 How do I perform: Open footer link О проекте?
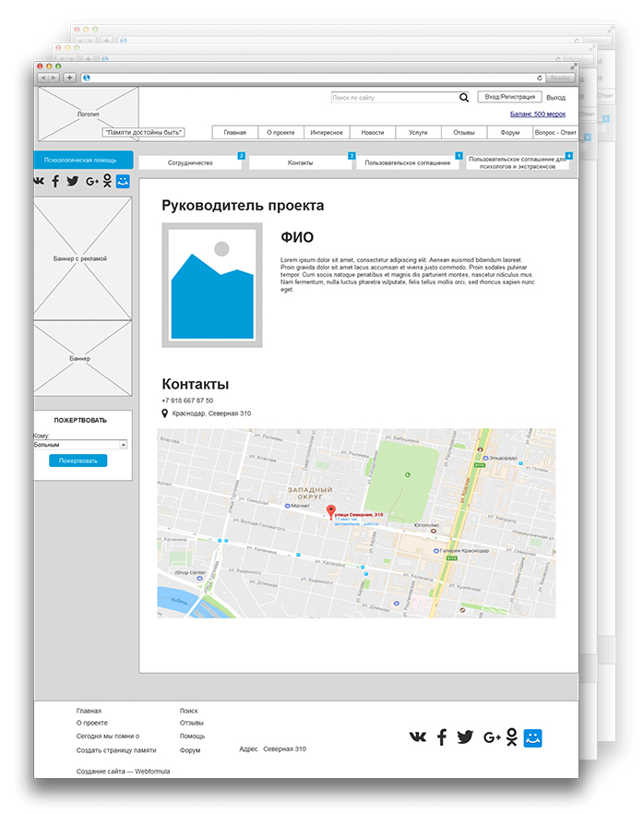pyautogui.click(x=92, y=723)
